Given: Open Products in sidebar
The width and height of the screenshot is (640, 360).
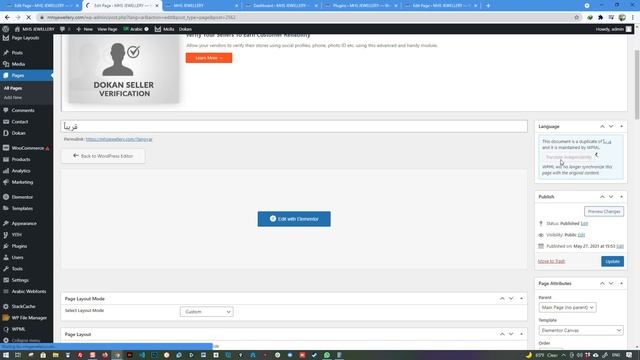Looking at the screenshot, I should click(x=21, y=159).
